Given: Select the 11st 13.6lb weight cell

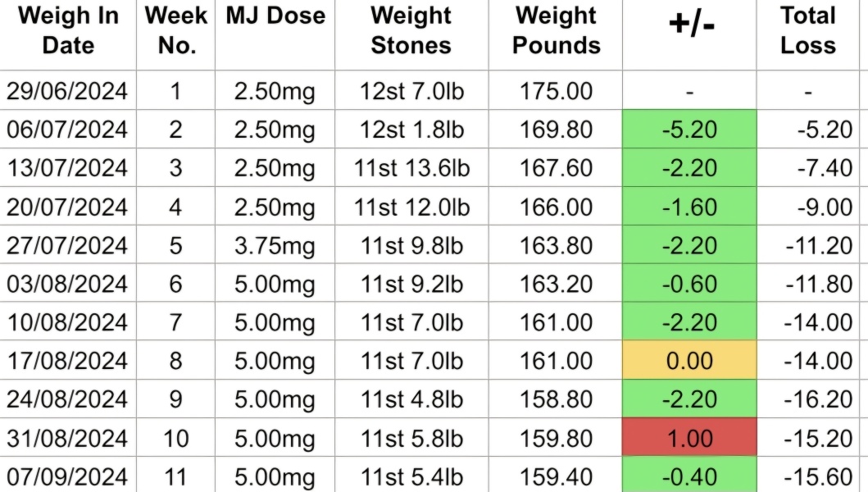Looking at the screenshot, I should (411, 168).
